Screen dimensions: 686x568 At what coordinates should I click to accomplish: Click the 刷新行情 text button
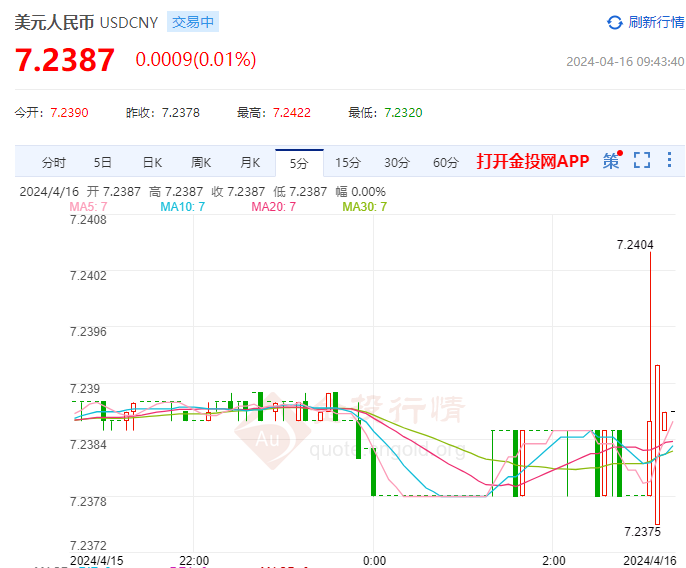[654, 22]
